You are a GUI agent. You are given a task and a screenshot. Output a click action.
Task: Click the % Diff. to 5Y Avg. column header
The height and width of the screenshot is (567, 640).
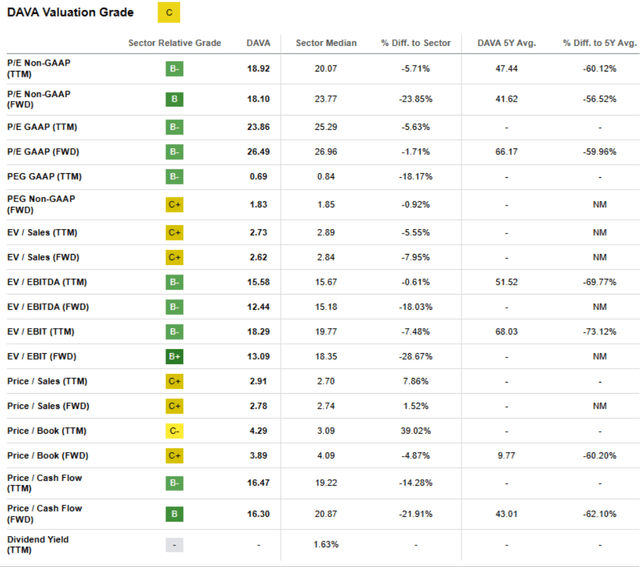pos(600,43)
